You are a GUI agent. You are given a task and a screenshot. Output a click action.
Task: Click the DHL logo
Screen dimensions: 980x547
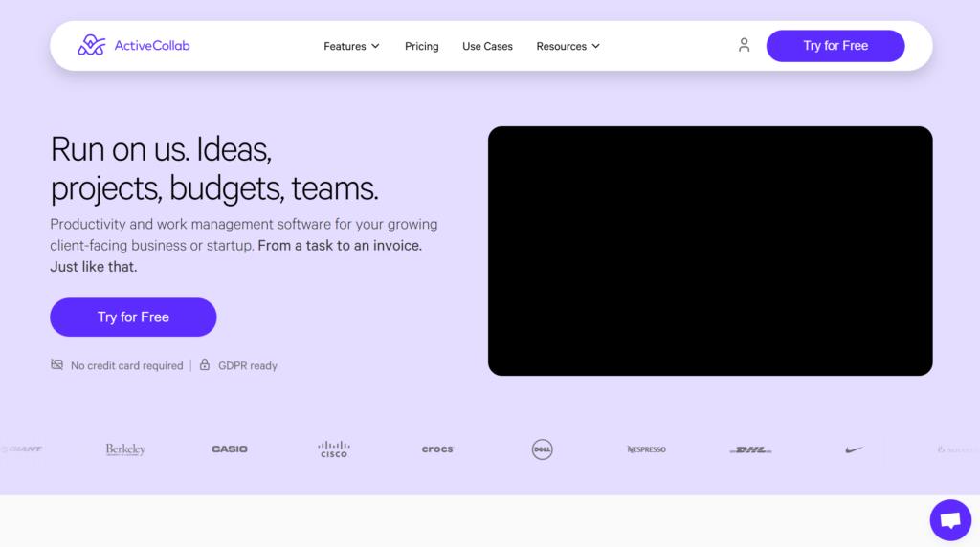750,449
